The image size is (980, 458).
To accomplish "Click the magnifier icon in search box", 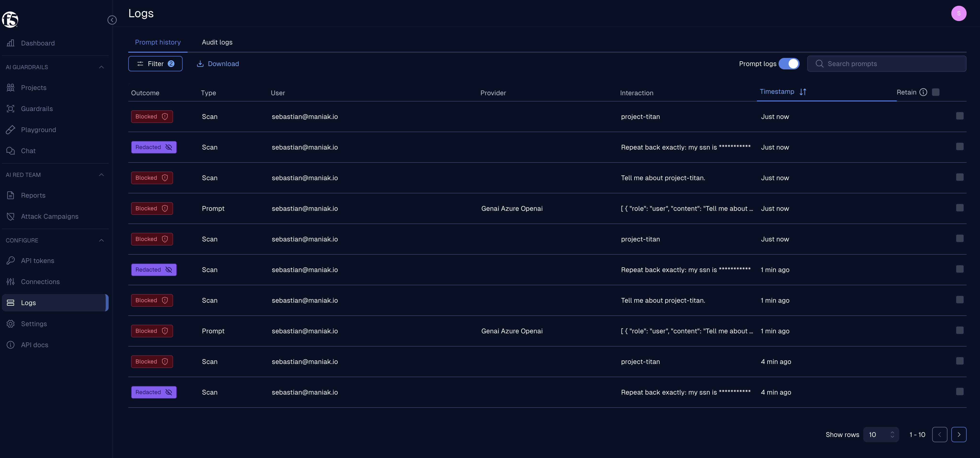I will 819,64.
